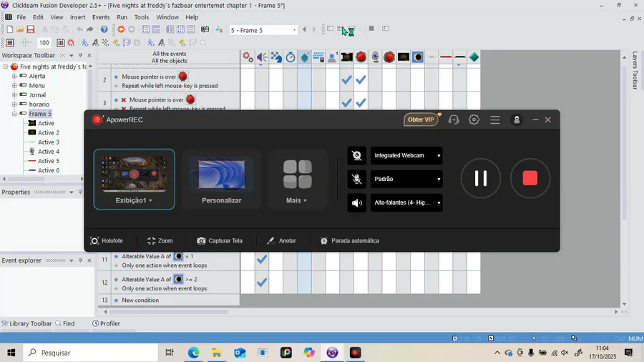The image size is (644, 362).
Task: Open Microsoft Edge from the taskbar
Action: [193, 353]
